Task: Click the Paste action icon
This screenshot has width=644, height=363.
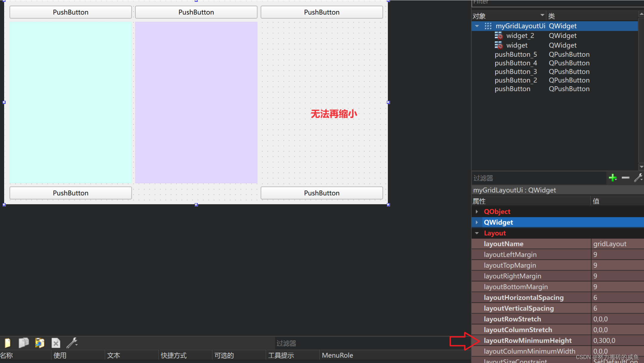Action: (40, 343)
